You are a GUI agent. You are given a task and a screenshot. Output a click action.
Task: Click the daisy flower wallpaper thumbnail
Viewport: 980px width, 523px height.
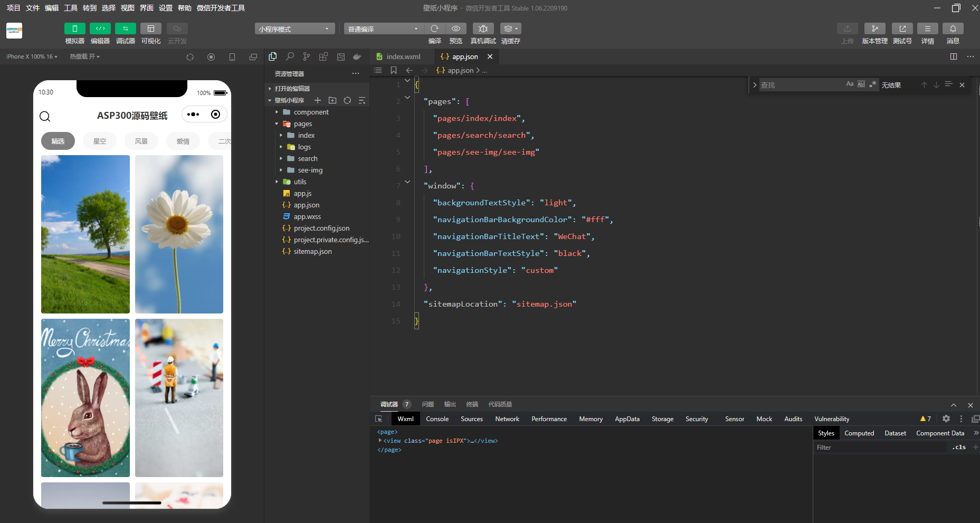click(x=179, y=234)
